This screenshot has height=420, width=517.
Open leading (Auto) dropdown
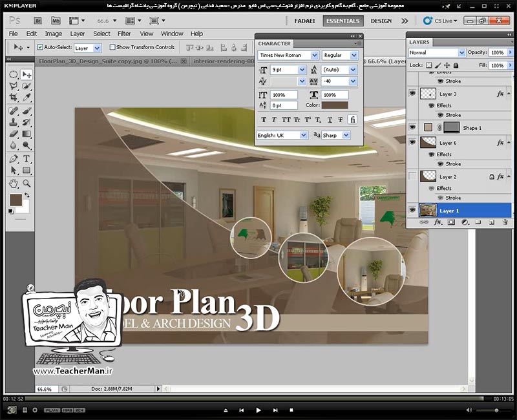click(x=353, y=70)
